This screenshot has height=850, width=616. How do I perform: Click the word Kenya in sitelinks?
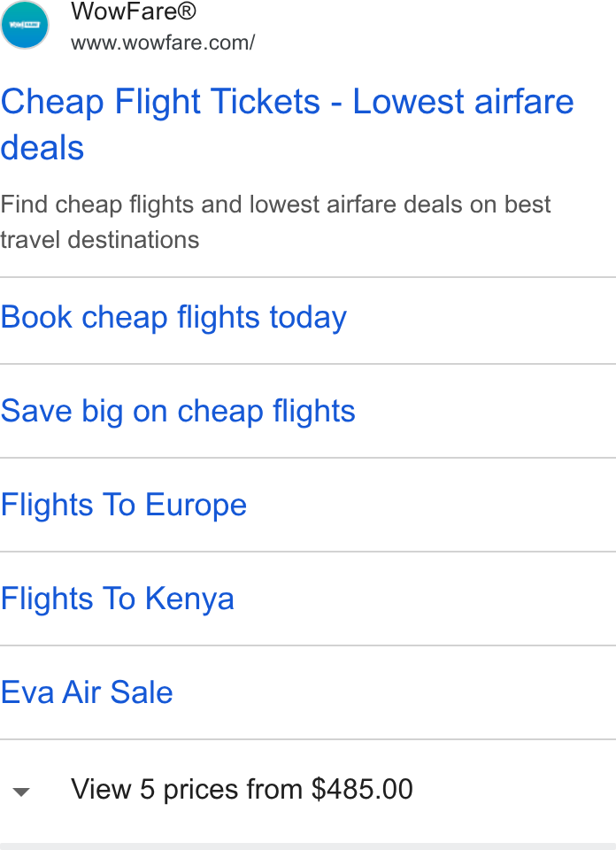[x=189, y=599]
